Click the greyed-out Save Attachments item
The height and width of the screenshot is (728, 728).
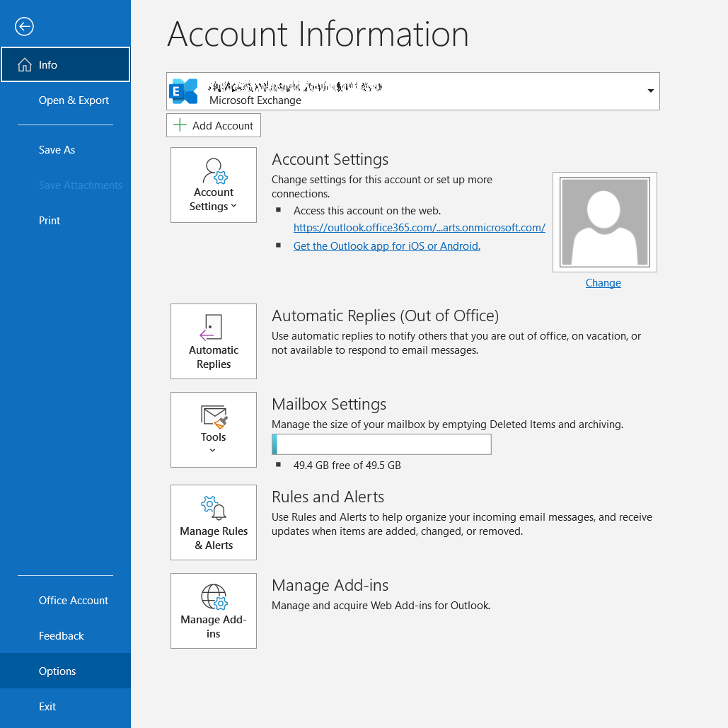pyautogui.click(x=81, y=185)
